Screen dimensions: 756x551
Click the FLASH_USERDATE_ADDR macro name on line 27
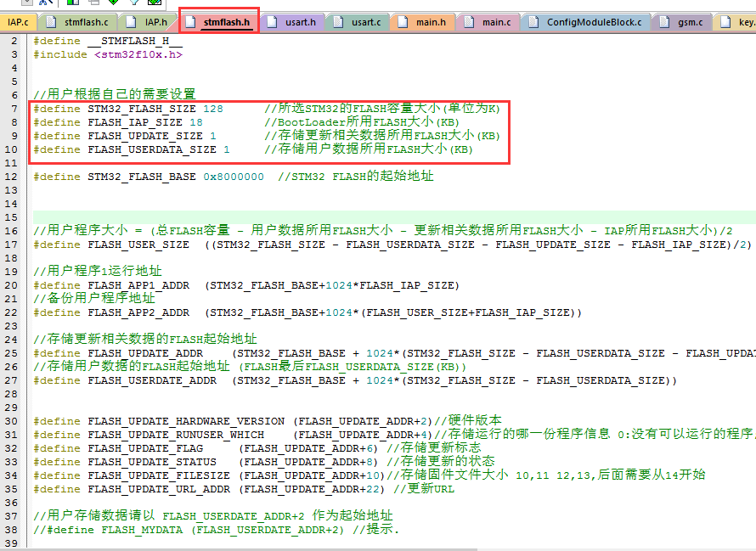pos(152,381)
